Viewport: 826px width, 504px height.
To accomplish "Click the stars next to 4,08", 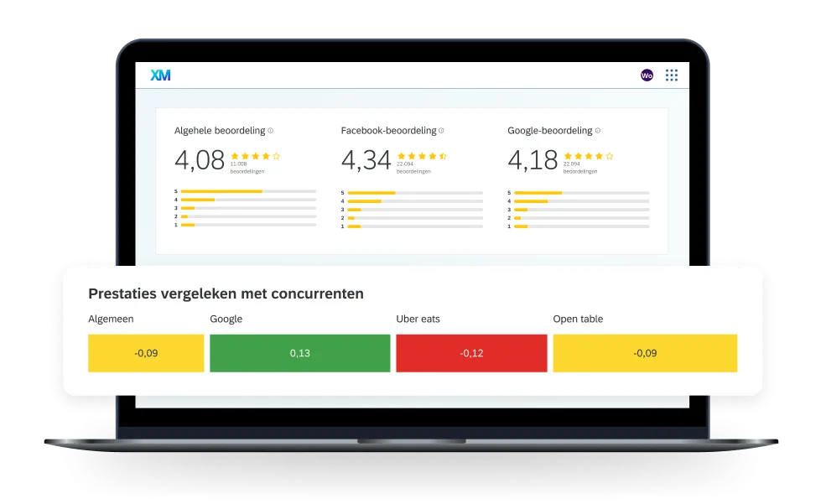I will point(256,156).
